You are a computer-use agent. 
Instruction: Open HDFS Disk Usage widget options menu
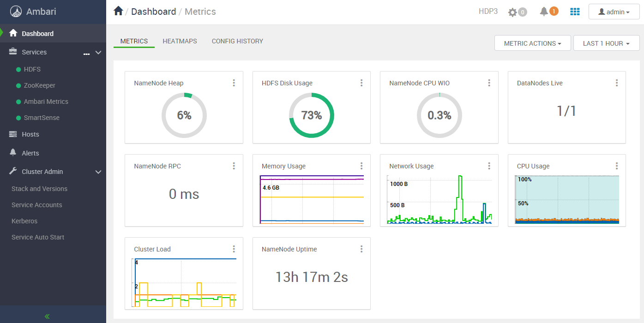(361, 83)
